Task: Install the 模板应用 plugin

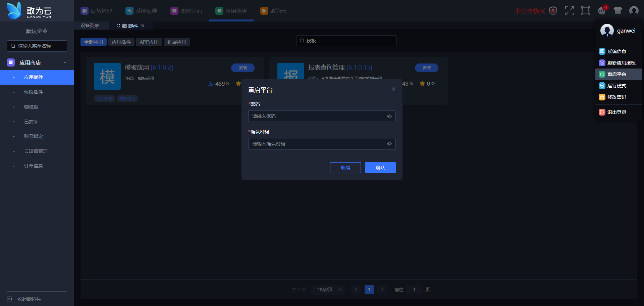Action: 243,68
